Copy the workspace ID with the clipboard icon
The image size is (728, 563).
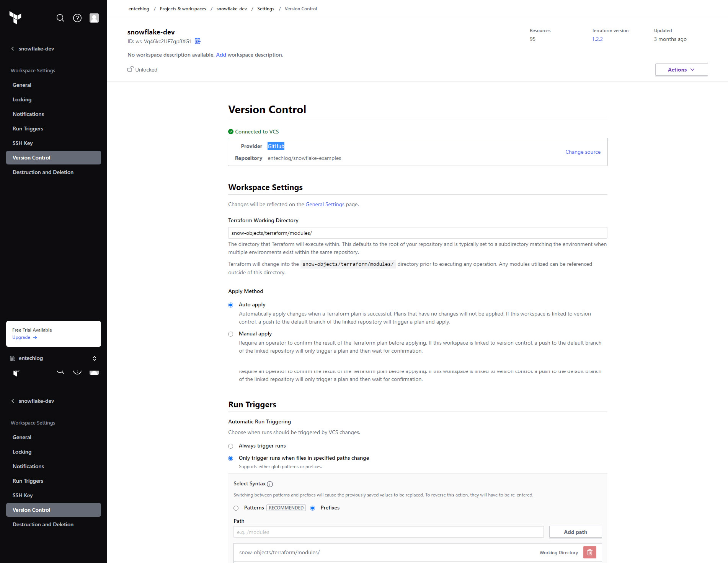[198, 41]
